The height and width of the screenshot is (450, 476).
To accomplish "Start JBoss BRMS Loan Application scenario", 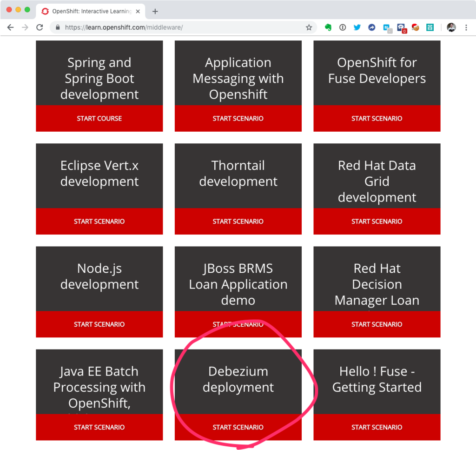I will click(238, 324).
